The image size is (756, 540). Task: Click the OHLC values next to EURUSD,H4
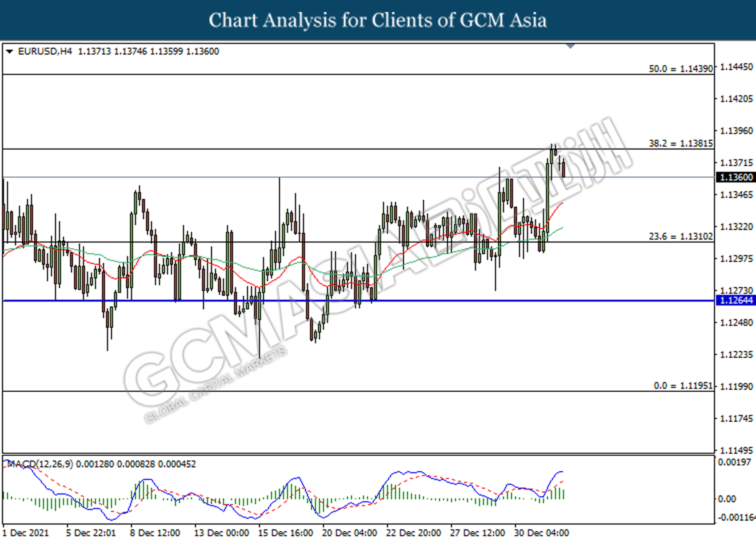coord(148,51)
